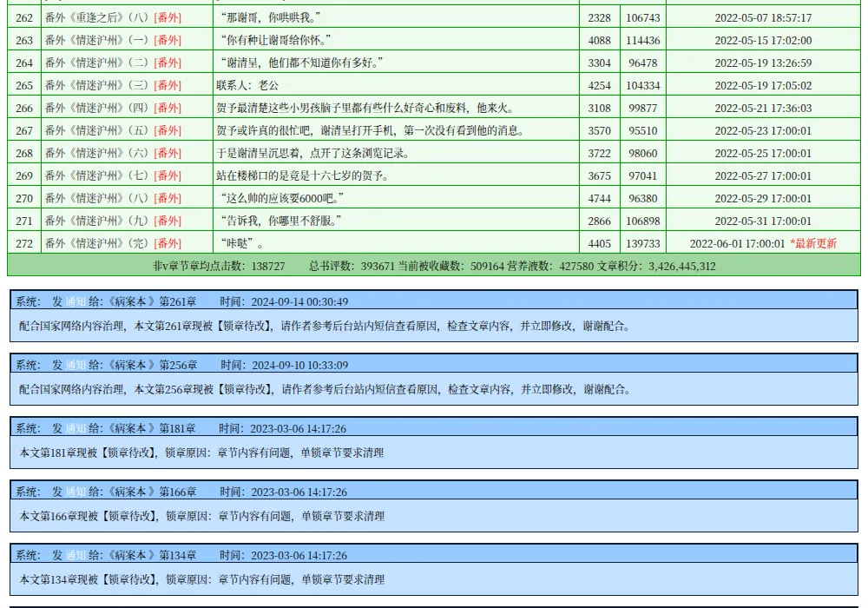Click word count 4088 in row 263
Screen dimensions: 868x608
(x=600, y=41)
